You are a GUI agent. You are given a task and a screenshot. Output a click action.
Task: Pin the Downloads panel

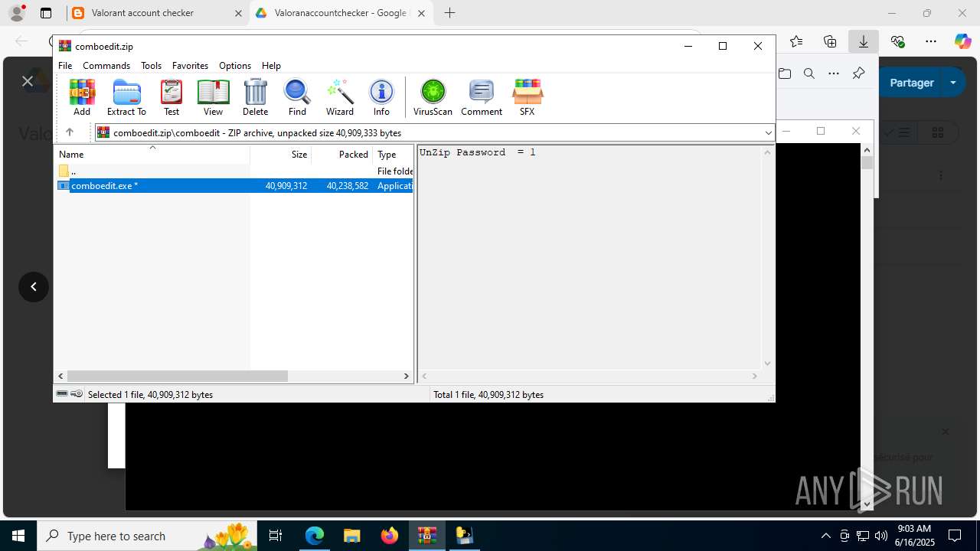point(858,73)
